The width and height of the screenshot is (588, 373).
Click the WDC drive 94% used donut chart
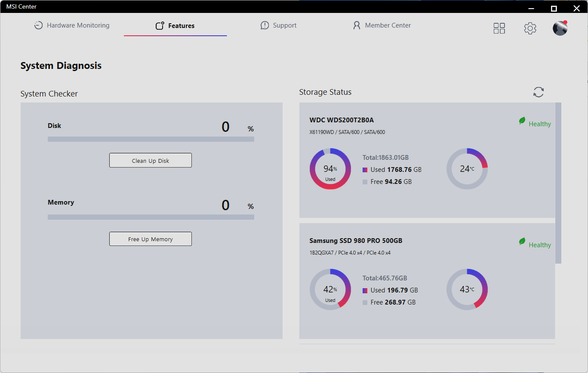click(330, 169)
